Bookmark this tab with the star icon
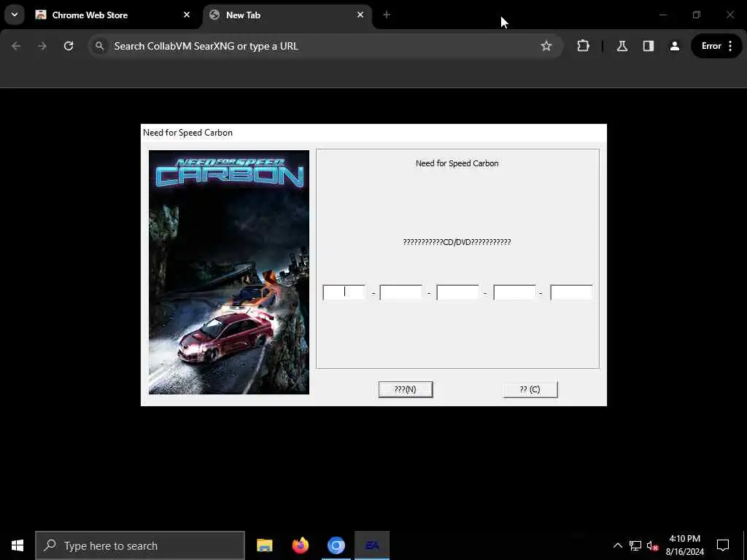747x560 pixels. click(x=546, y=46)
